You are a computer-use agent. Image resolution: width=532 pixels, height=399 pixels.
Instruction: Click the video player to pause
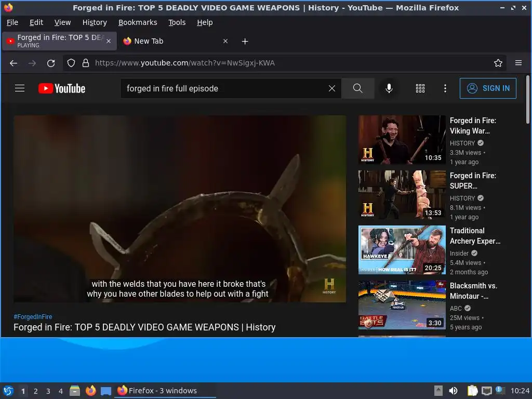[x=180, y=209]
